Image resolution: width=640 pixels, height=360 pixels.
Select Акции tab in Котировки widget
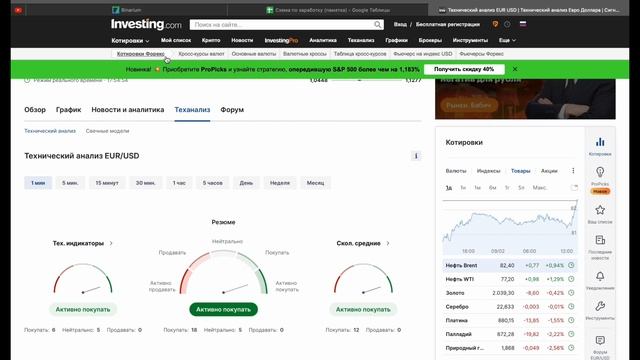click(x=549, y=171)
